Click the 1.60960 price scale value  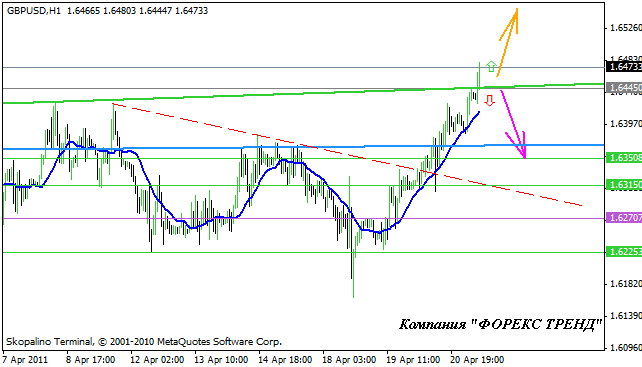625,348
